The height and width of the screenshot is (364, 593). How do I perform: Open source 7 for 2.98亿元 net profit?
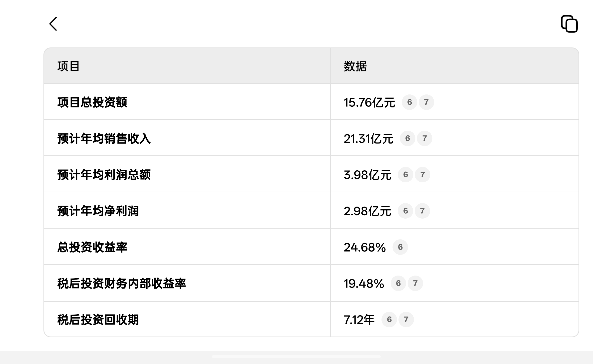(422, 211)
